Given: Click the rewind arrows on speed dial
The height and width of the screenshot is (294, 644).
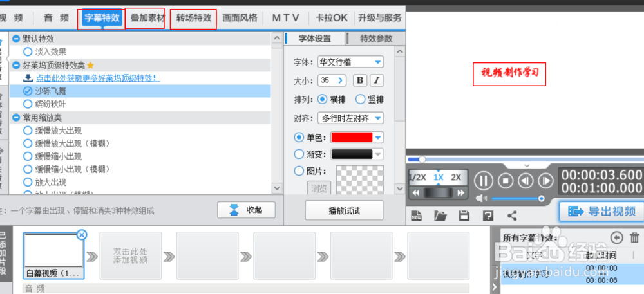Looking at the screenshot, I should [x=417, y=193].
